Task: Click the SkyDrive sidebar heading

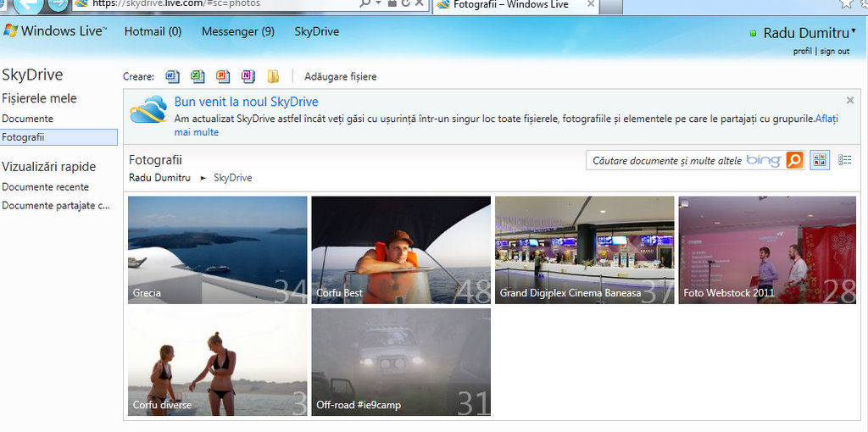Action: 32,75
